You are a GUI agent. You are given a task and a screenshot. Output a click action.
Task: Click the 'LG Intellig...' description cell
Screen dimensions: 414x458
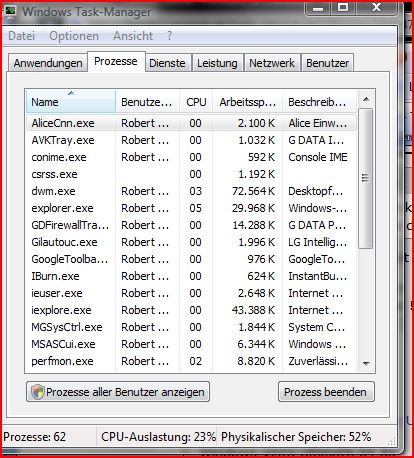click(317, 242)
